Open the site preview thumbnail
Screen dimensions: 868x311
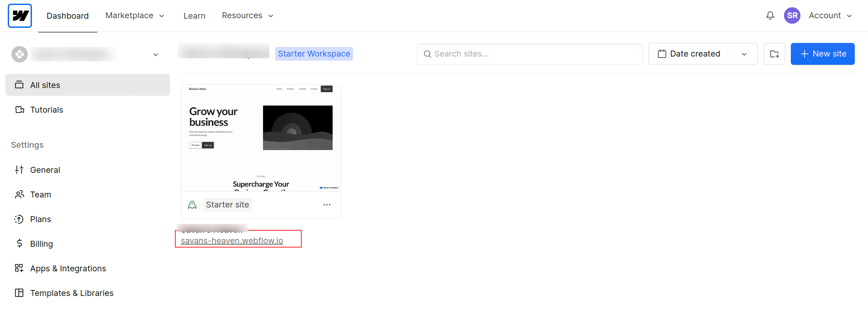pos(261,138)
